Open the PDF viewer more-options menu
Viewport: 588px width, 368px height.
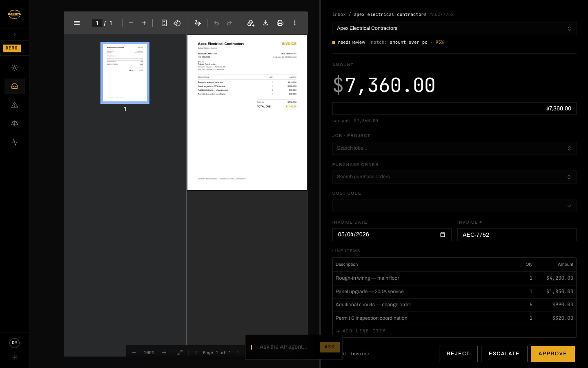[x=295, y=23]
